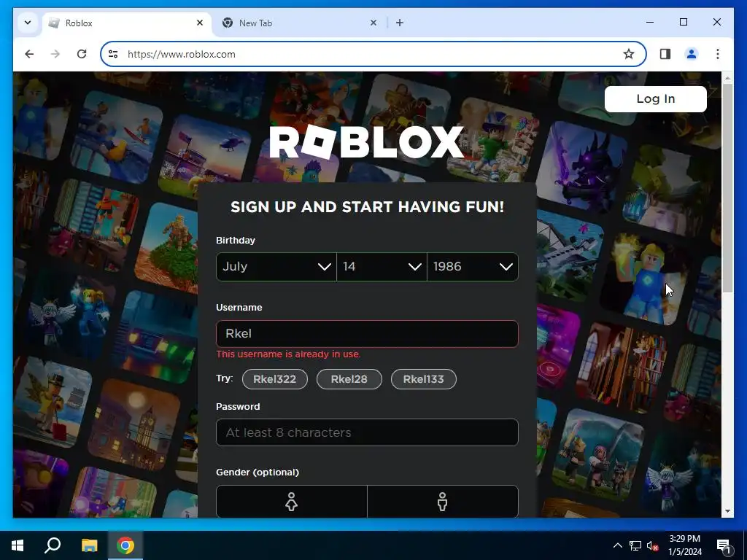747x560 pixels.
Task: Open the network status tray icon
Action: 635,545
